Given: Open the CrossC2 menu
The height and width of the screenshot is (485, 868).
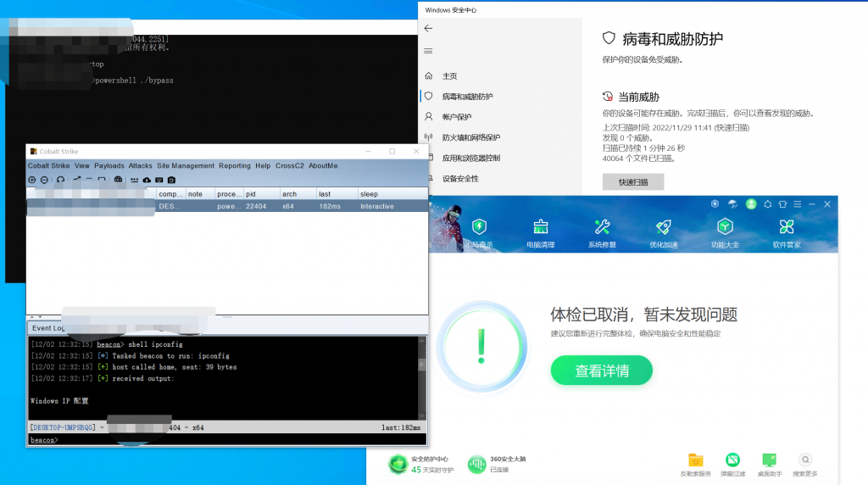Looking at the screenshot, I should (290, 165).
